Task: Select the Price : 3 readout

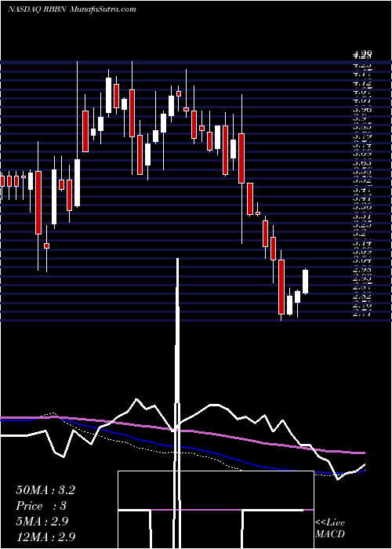Action: pos(41,506)
